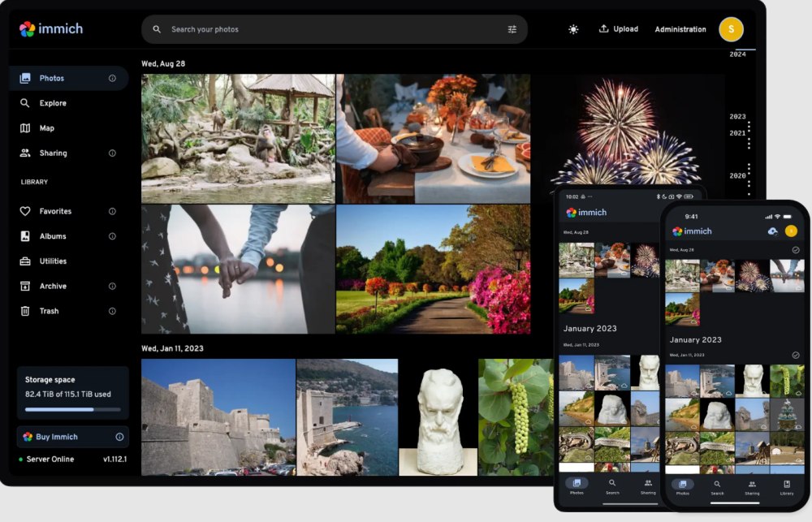Click the storage space usage bar

71,408
